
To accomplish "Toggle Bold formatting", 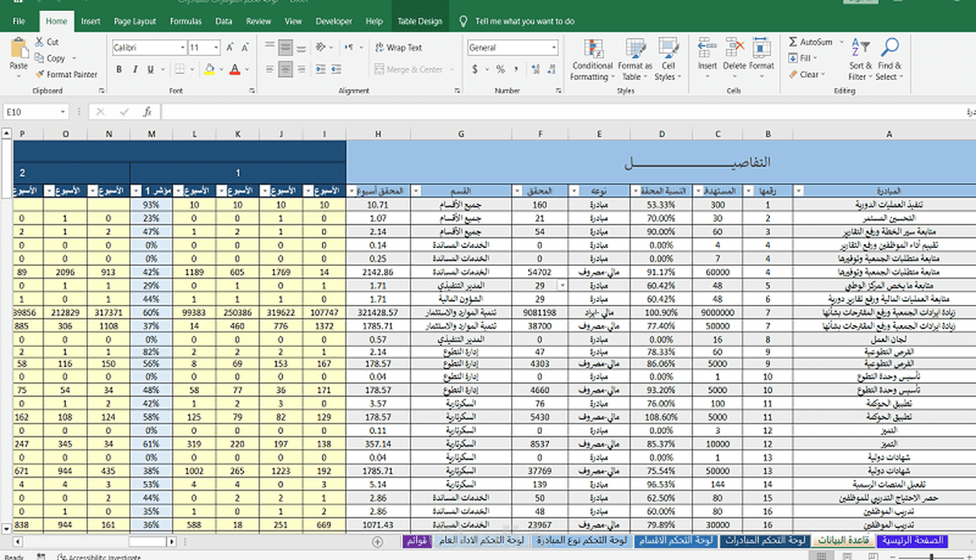I will [x=120, y=70].
